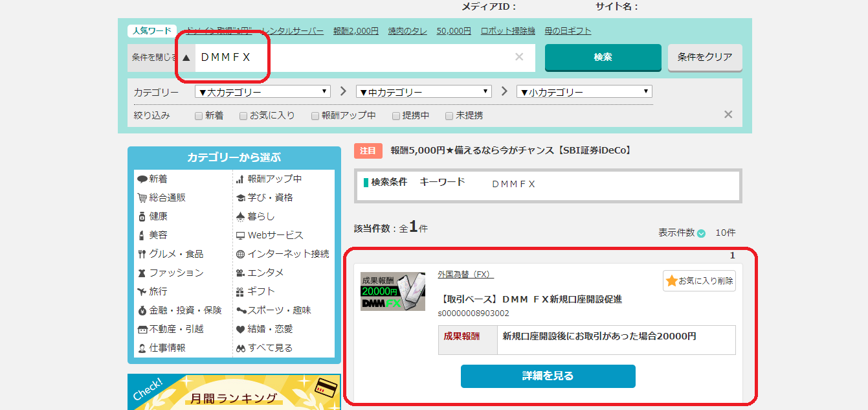Choose the 50,000円 popular word link

[x=454, y=31]
